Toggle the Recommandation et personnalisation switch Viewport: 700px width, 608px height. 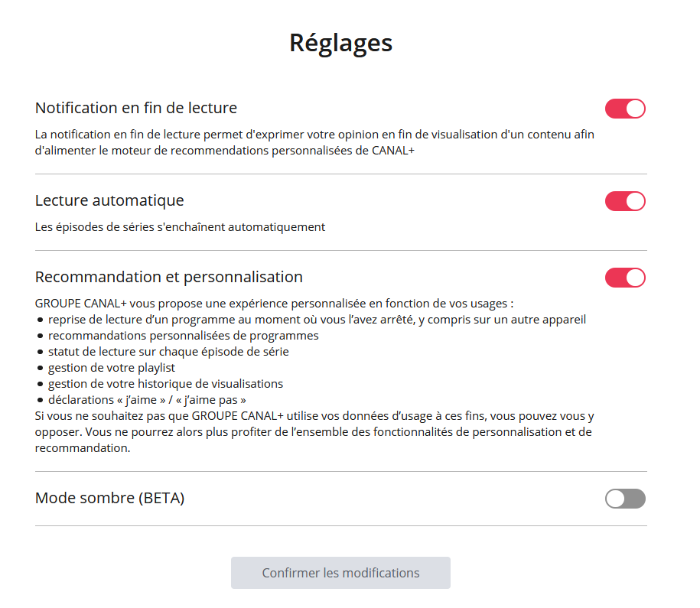tap(625, 278)
